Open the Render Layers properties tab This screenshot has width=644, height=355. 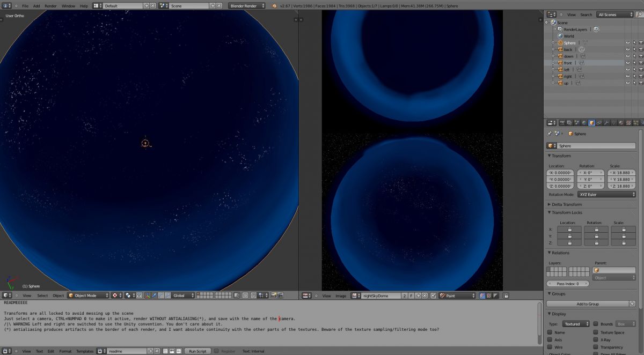click(x=569, y=122)
